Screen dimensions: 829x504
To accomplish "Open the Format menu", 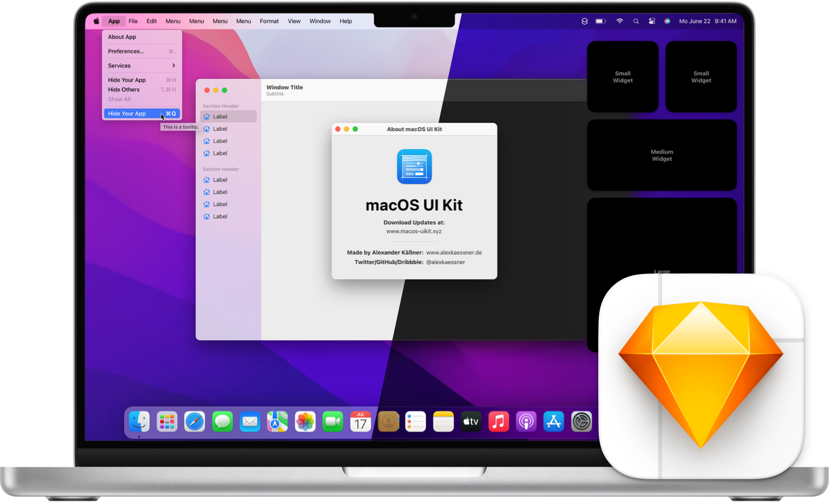I will pos(269,21).
